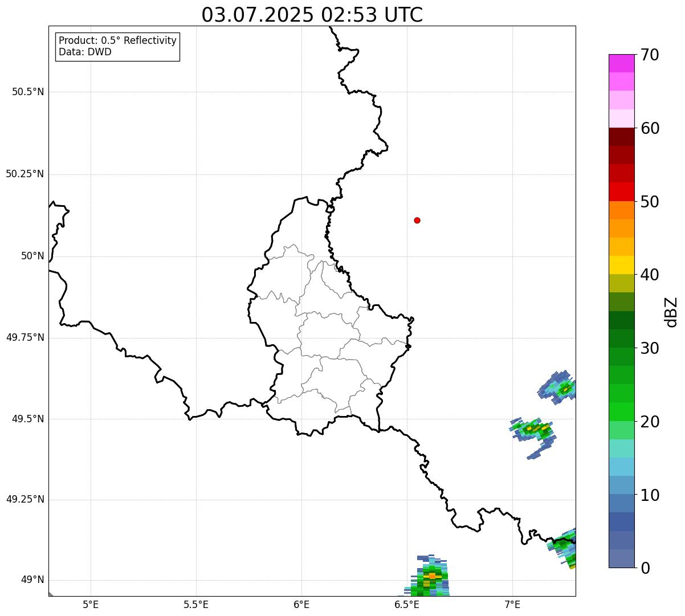Click the 49.5°N latitude label
Image resolution: width=685 pixels, height=616 pixels.
pos(28,419)
